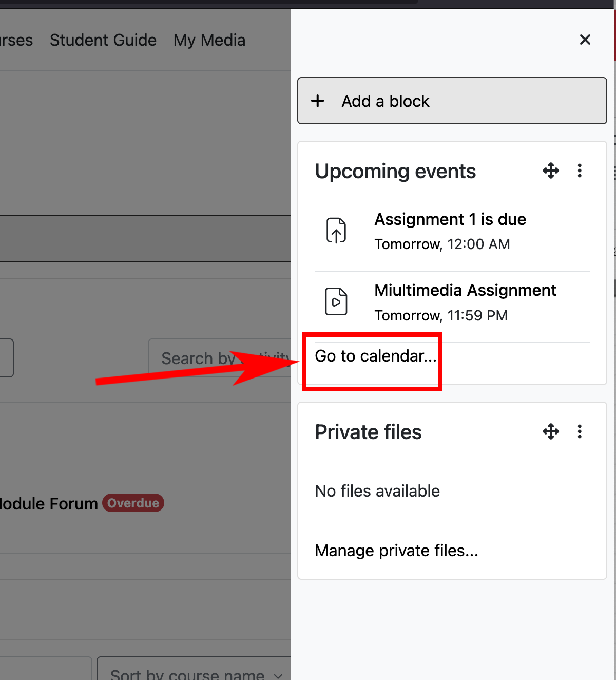Open Upcoming events block actions menu
Image resolution: width=616 pixels, height=680 pixels.
[580, 171]
